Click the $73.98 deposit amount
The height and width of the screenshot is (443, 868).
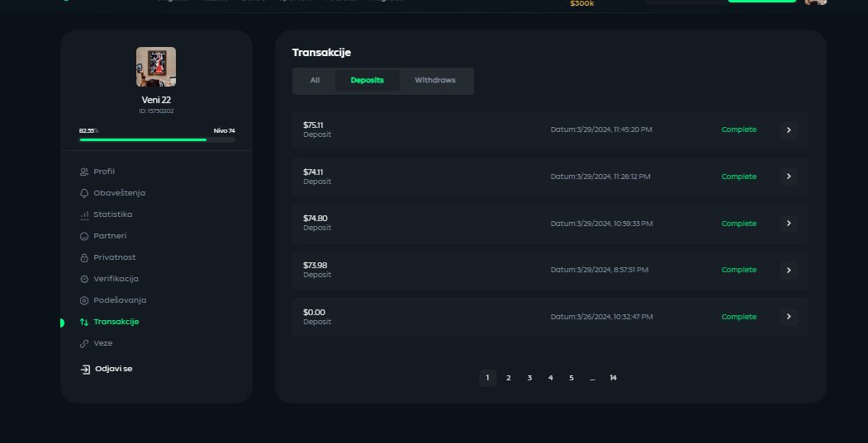coord(315,266)
